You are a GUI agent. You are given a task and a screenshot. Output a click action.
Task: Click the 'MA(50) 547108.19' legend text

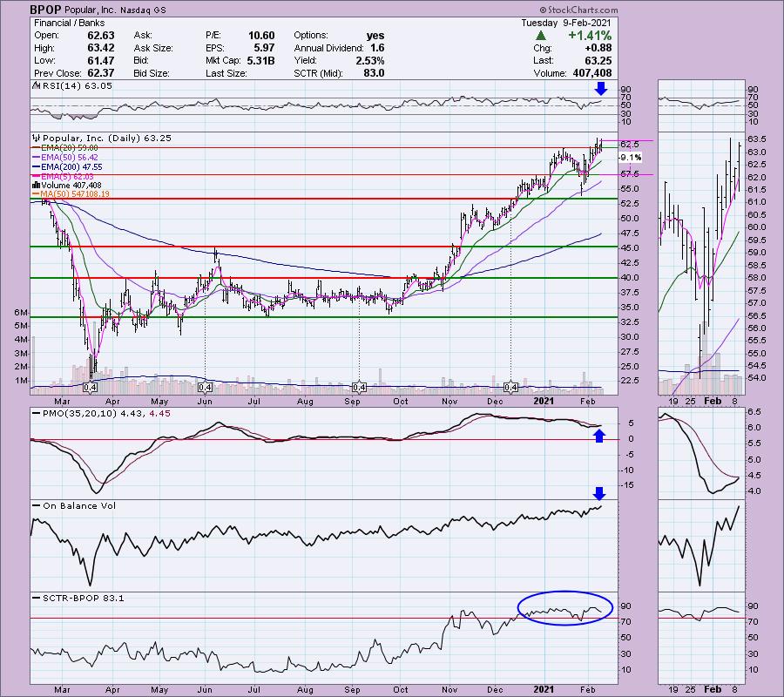click(75, 194)
